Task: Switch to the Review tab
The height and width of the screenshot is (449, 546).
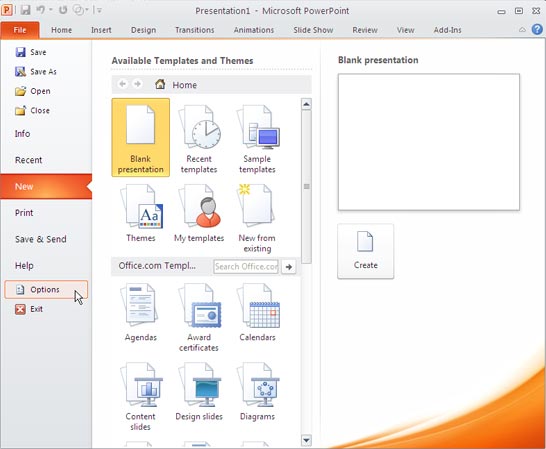Action: pyautogui.click(x=365, y=30)
